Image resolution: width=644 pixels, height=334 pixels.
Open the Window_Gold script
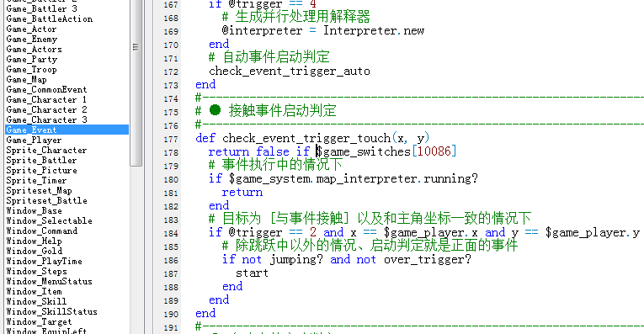point(34,251)
